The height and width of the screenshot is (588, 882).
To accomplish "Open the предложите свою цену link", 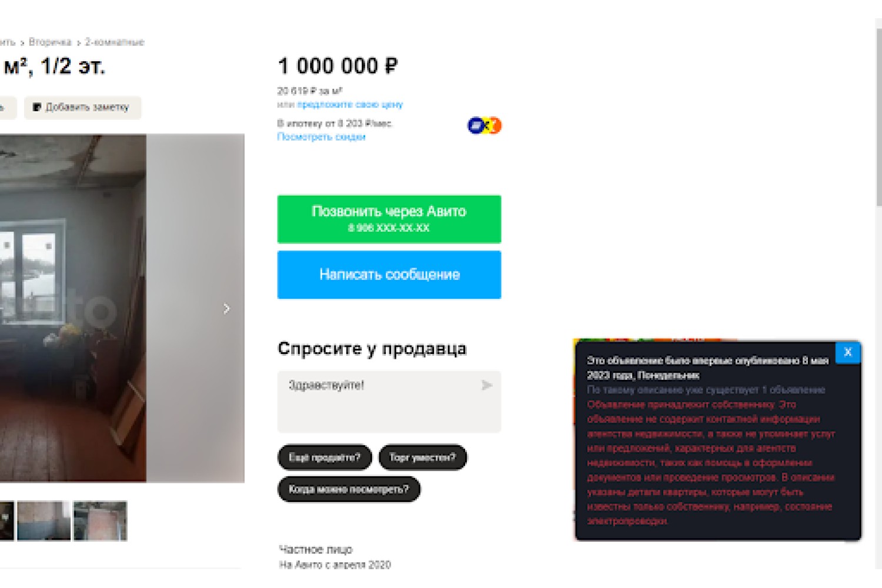I will 350,105.
